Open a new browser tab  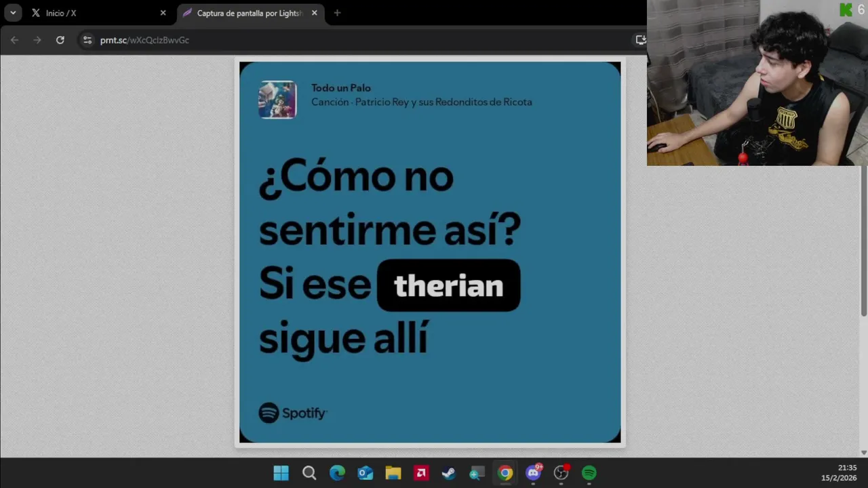pyautogui.click(x=337, y=13)
